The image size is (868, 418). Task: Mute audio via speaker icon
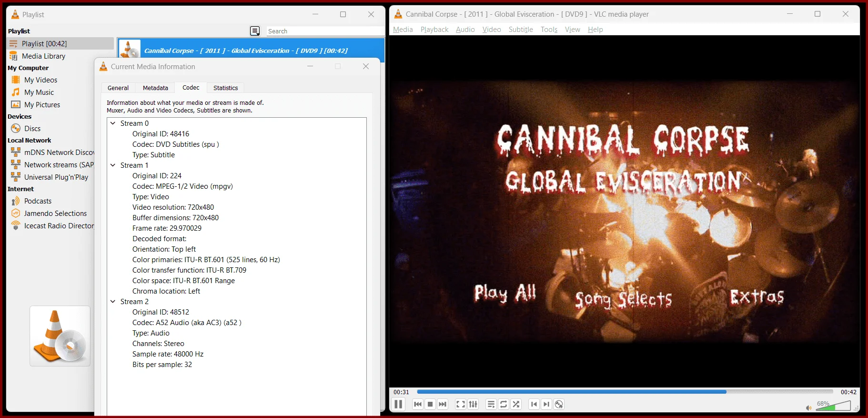(x=808, y=408)
